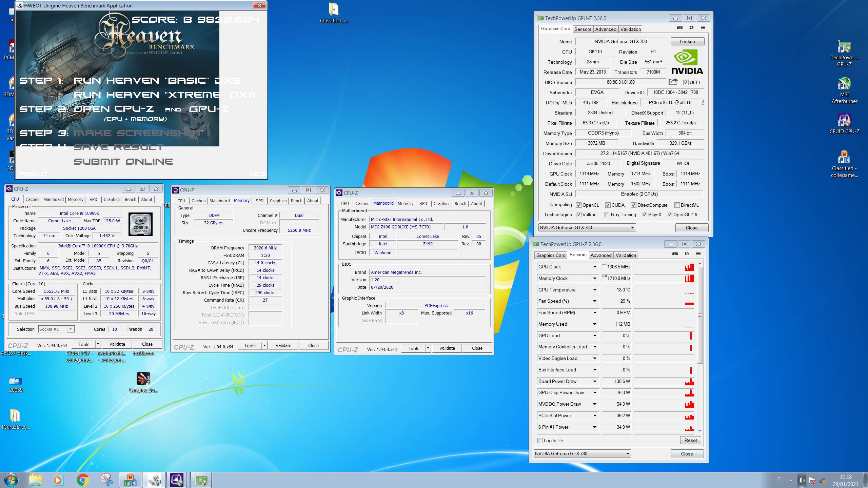This screenshot has width=868, height=488.
Task: Click the Bus Interface question mark icon
Action: 703,102
